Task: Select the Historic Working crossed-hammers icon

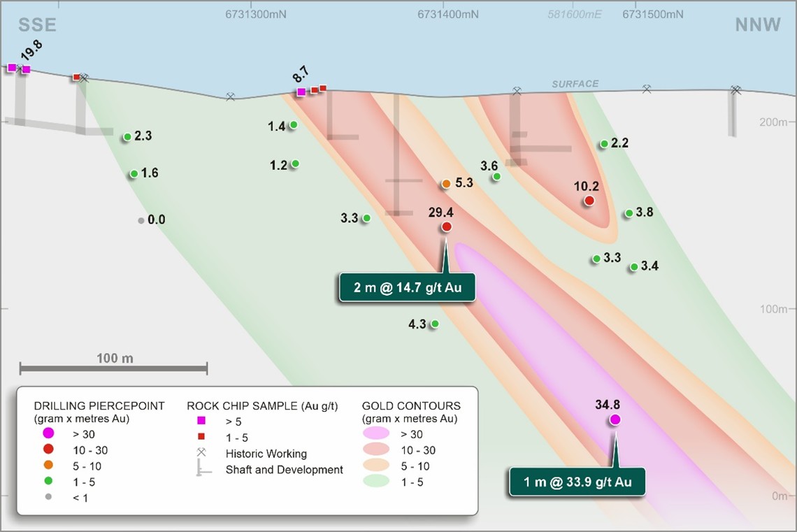Action: (x=201, y=452)
